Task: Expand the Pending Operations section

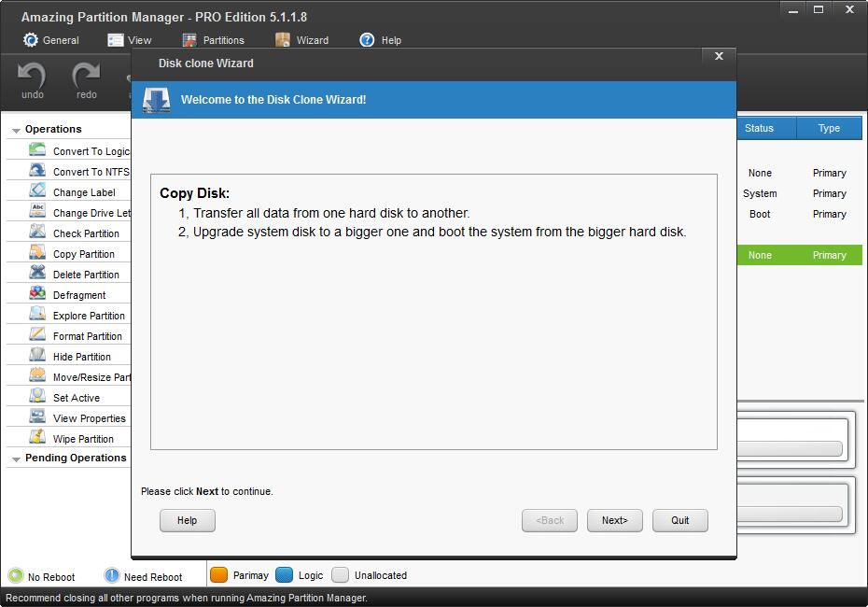Action: tap(16, 459)
